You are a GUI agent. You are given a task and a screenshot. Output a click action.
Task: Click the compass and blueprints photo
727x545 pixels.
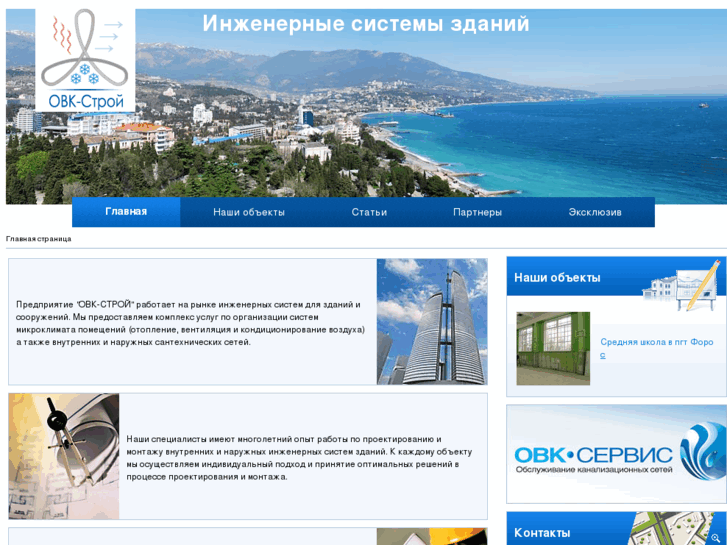64,456
